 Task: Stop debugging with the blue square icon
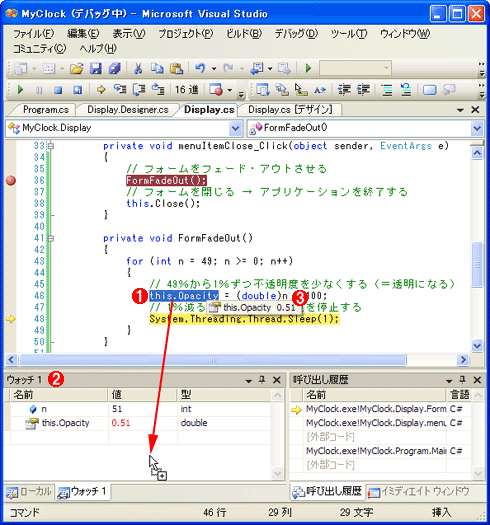click(58, 90)
